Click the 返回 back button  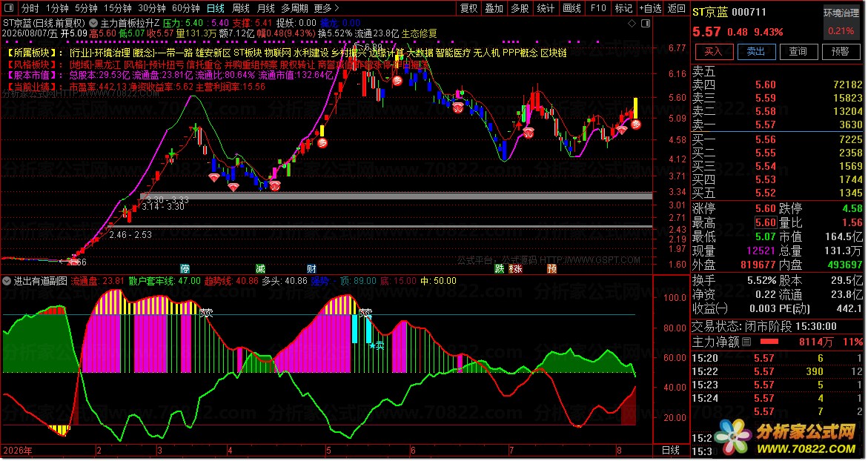pos(677,8)
